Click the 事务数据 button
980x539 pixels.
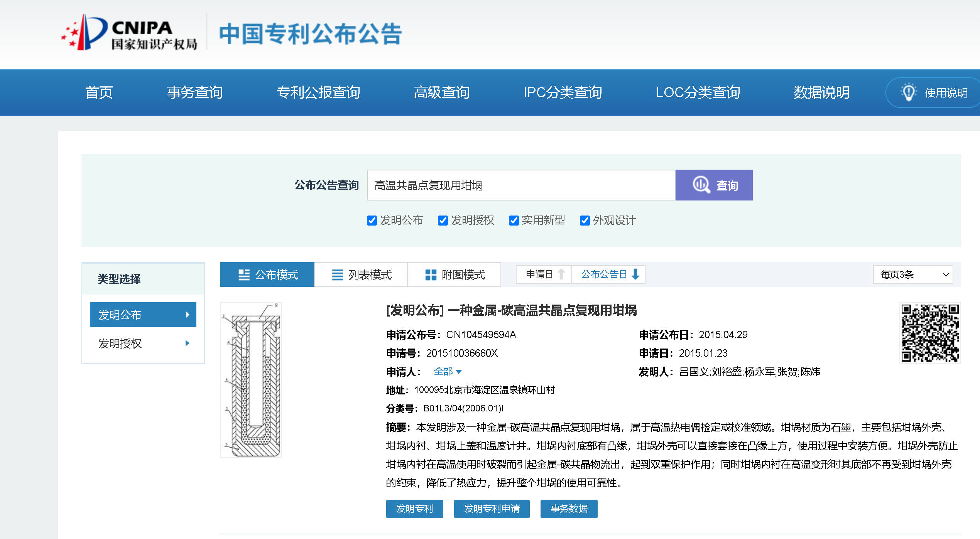click(569, 509)
